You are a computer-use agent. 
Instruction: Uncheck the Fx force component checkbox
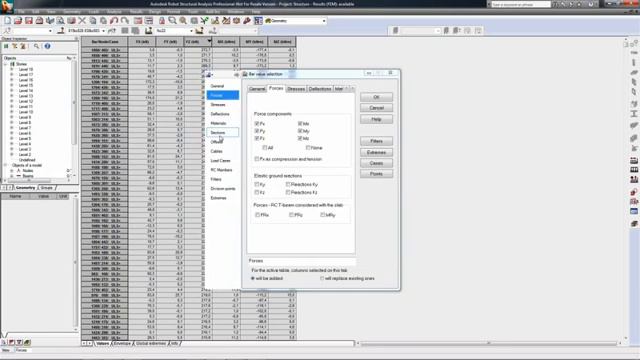[257, 123]
